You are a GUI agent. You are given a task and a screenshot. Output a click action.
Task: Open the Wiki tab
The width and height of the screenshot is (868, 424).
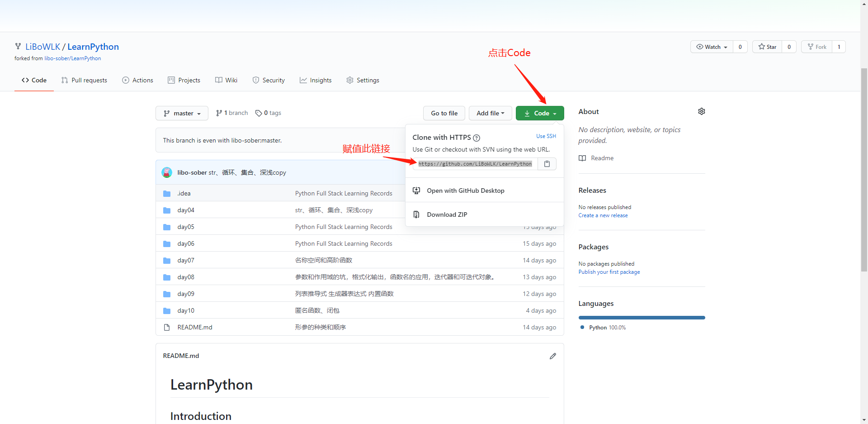pyautogui.click(x=226, y=80)
